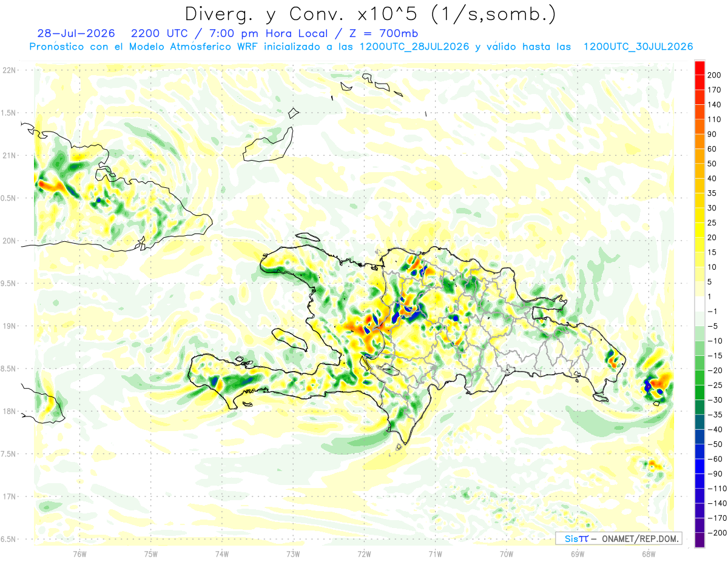Viewport: 728px width, 562px height.
Task: Click the valid-until time '1200UTC_30JUL2026'
Action: (638, 47)
